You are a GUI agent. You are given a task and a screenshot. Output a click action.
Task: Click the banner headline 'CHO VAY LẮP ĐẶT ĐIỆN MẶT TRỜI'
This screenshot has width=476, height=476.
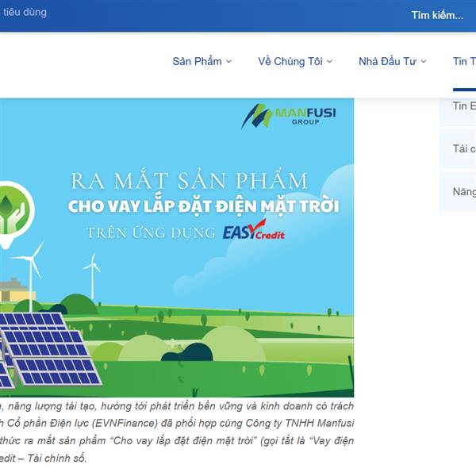203,206
